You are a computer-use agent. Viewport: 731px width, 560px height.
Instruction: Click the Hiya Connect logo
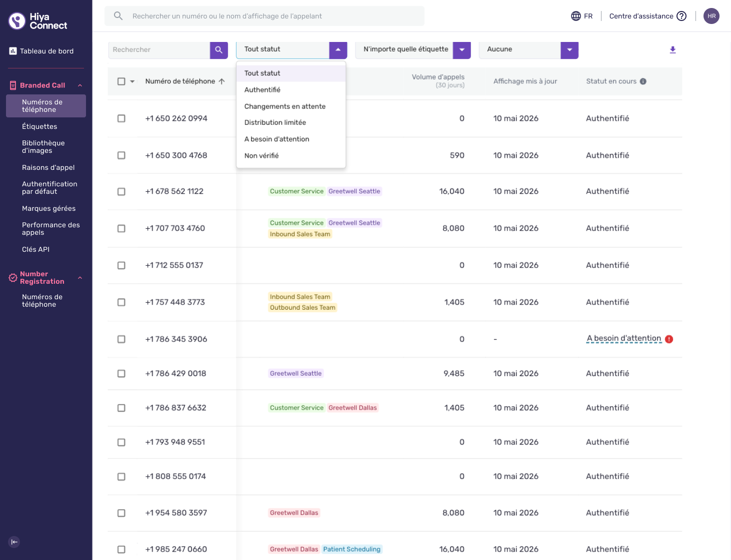point(38,21)
